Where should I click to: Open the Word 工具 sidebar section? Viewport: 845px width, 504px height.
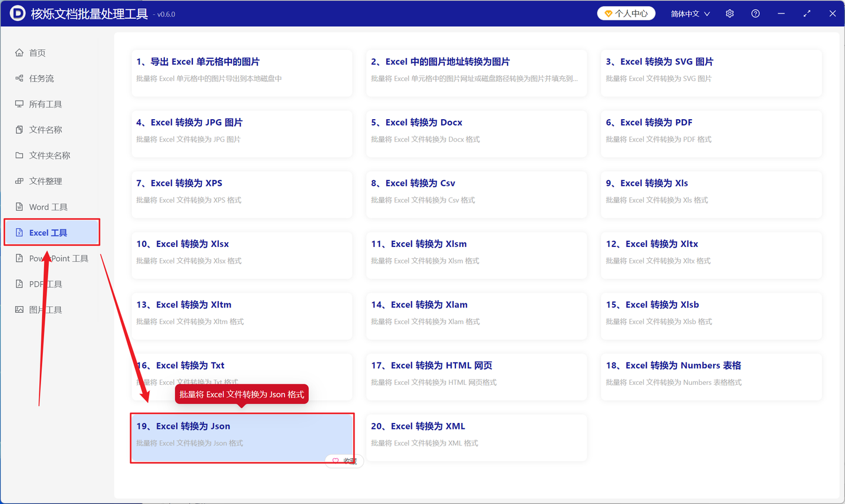pos(47,207)
